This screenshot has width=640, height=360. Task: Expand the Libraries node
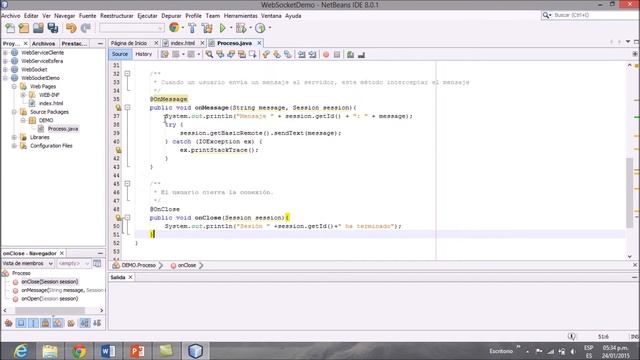pos(14,138)
